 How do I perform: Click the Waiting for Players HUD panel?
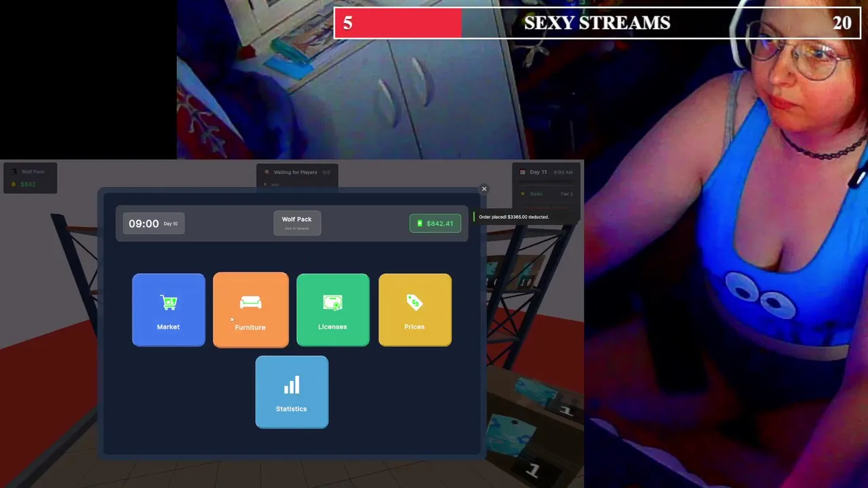(x=297, y=176)
